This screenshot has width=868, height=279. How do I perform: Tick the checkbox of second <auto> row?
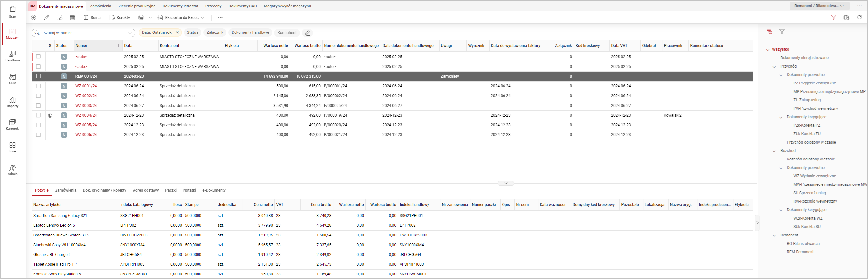[38, 66]
